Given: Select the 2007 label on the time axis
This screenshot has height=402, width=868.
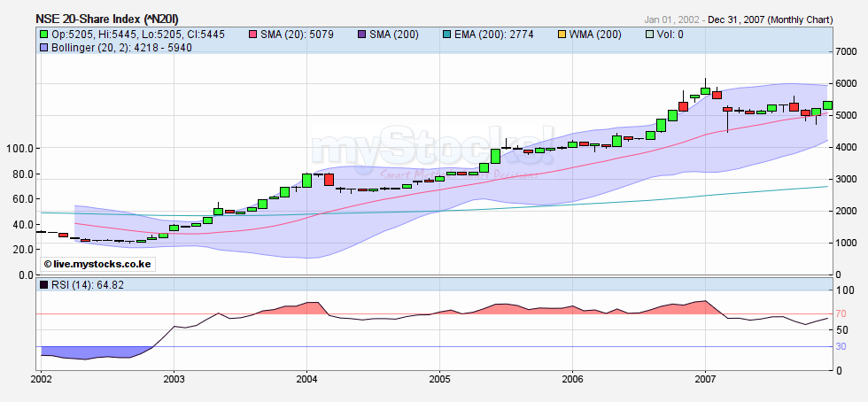Looking at the screenshot, I should [705, 378].
